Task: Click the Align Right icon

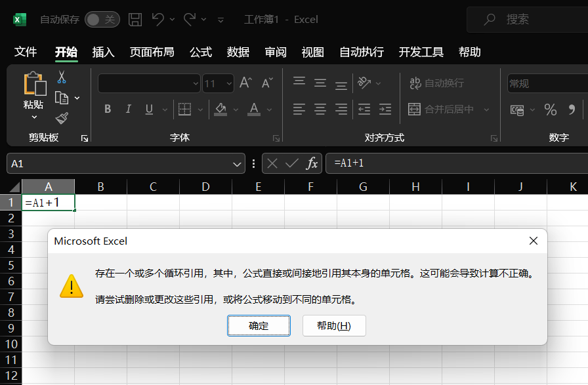Action: [341, 109]
